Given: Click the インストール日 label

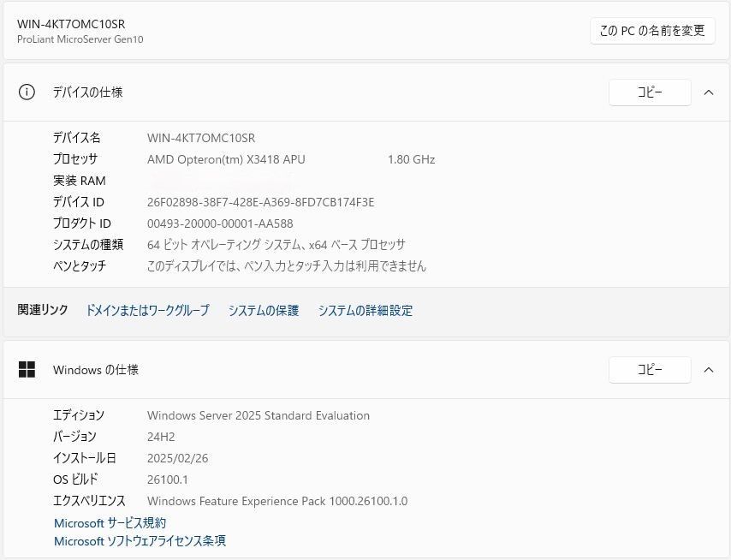Looking at the screenshot, I should tap(85, 458).
